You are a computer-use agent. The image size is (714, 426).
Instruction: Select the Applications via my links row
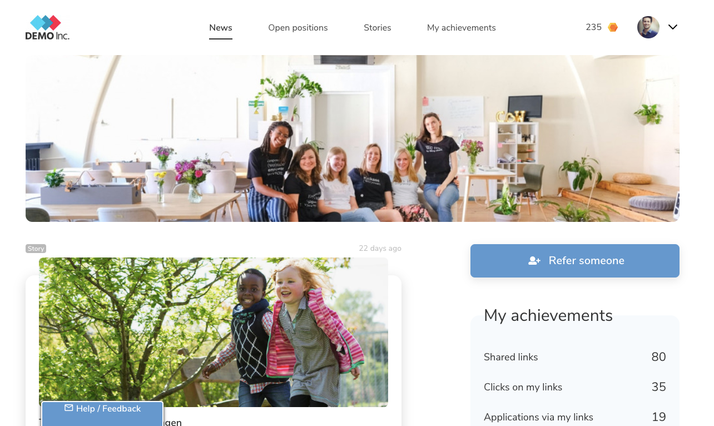(x=575, y=417)
